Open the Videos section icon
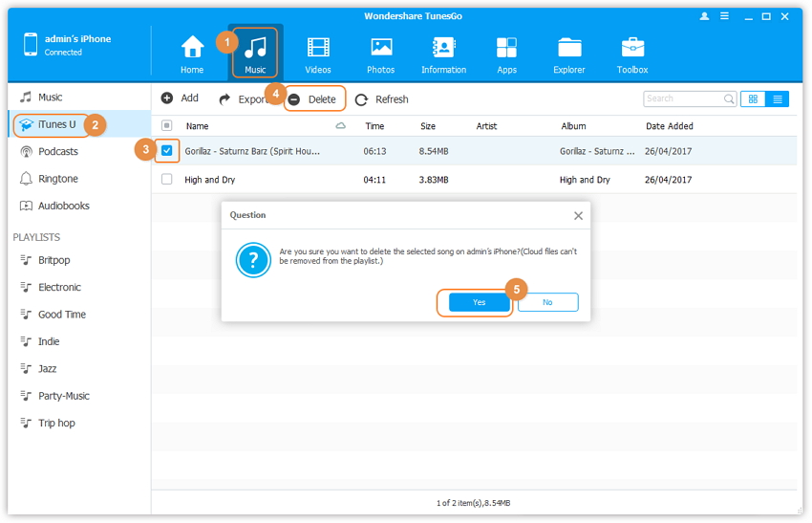The height and width of the screenshot is (523, 812). (318, 48)
